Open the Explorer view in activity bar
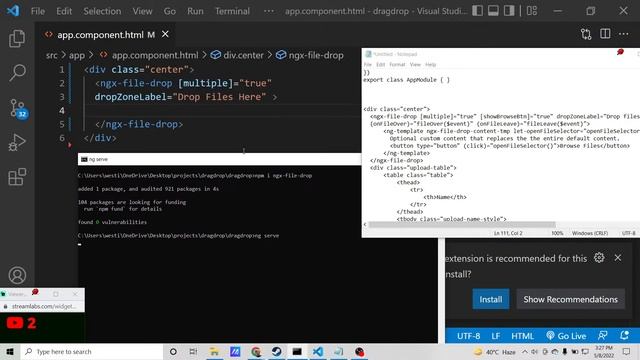This screenshot has height=360, width=640. coord(17,38)
